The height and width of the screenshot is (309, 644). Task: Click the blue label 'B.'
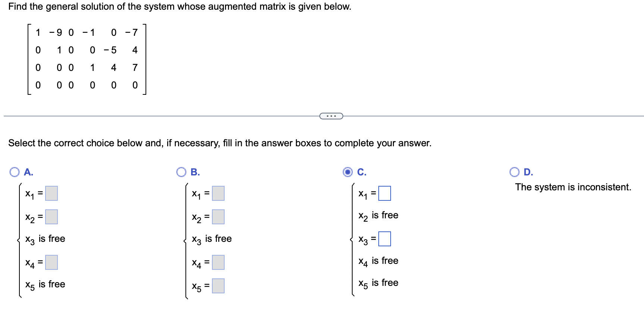(194, 172)
